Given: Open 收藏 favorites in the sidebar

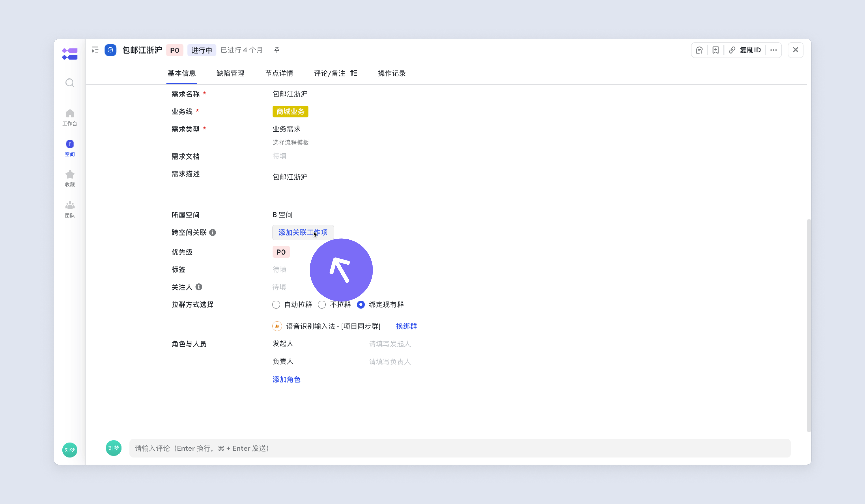Looking at the screenshot, I should (x=70, y=178).
